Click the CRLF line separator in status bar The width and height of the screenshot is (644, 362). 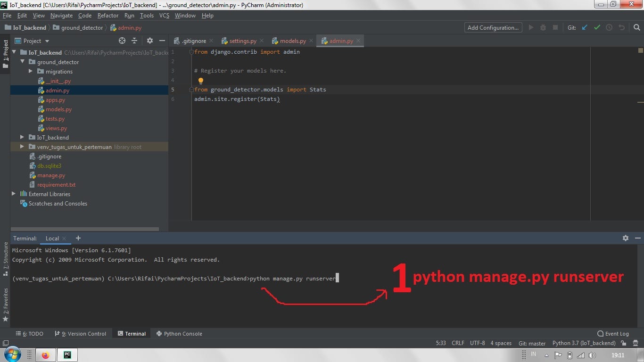coord(458,343)
